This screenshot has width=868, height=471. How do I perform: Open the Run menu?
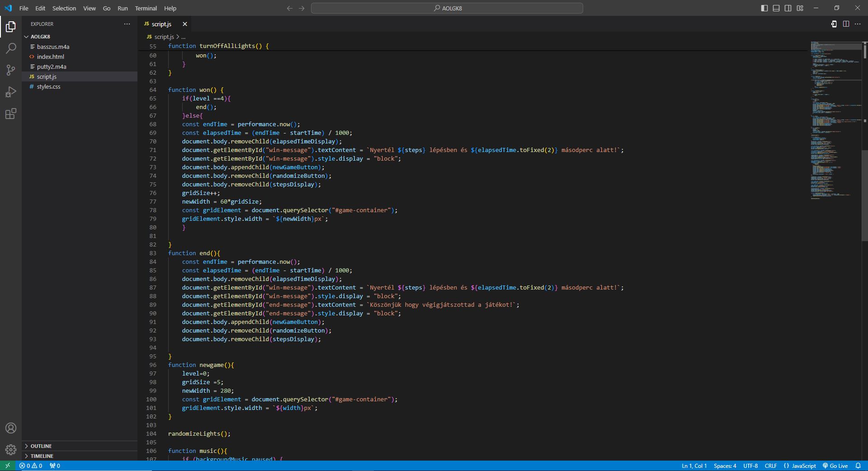[x=123, y=8]
